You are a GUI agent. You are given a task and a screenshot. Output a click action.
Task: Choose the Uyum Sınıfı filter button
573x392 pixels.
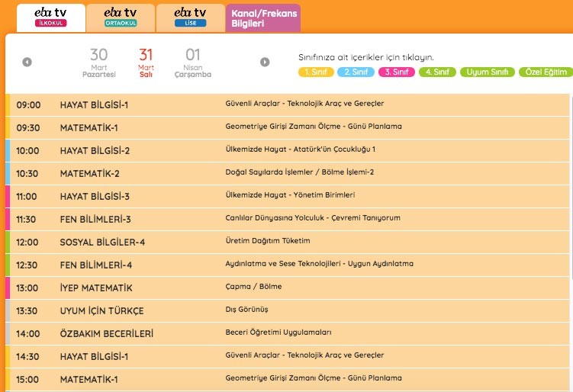pyautogui.click(x=487, y=72)
